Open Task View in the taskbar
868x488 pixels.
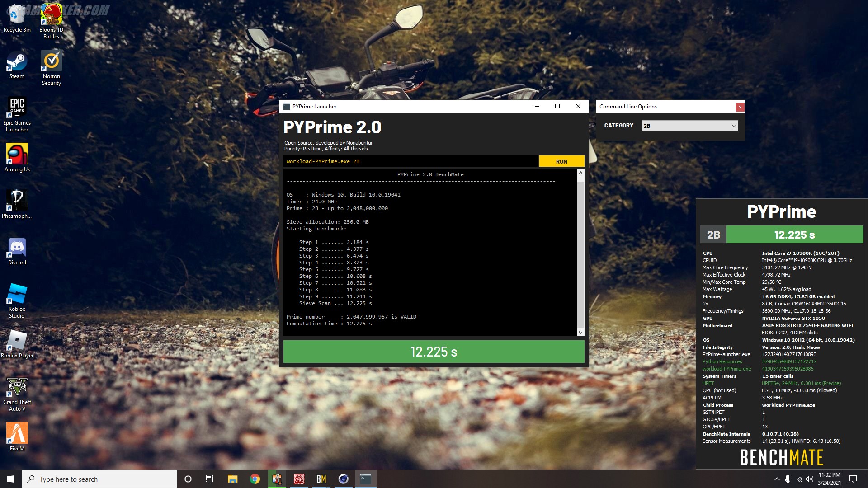[x=210, y=479]
